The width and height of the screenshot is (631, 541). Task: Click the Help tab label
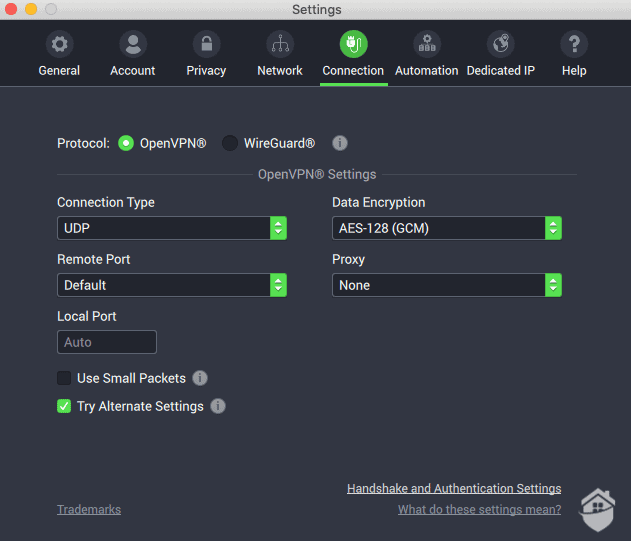point(574,71)
